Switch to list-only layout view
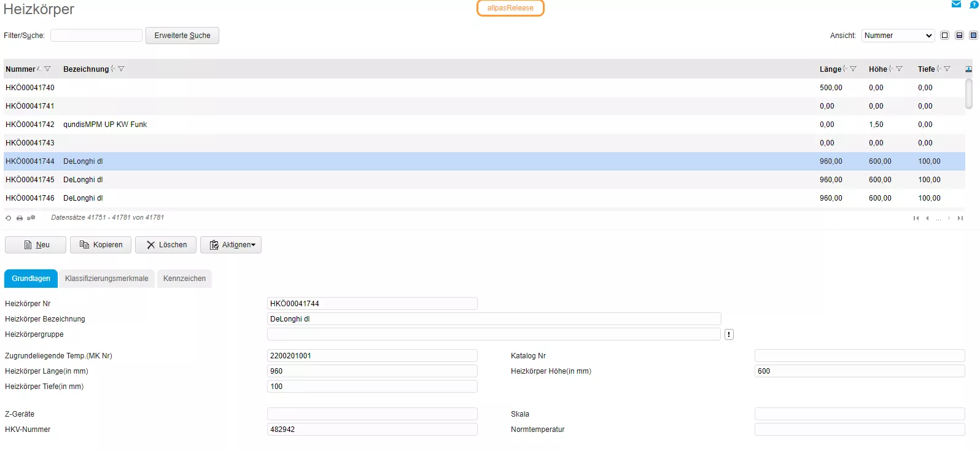Viewport: 980px width, 451px height. pyautogui.click(x=945, y=36)
